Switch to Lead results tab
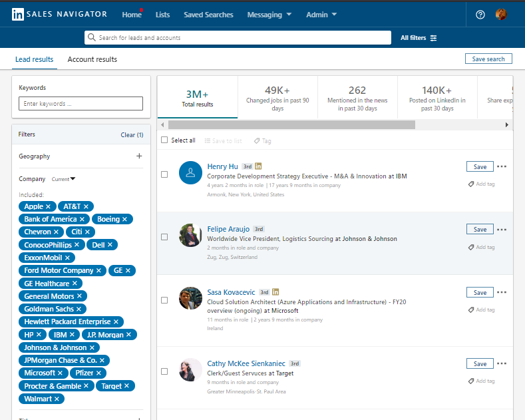Image resolution: width=525 pixels, height=420 pixels. 34,59
